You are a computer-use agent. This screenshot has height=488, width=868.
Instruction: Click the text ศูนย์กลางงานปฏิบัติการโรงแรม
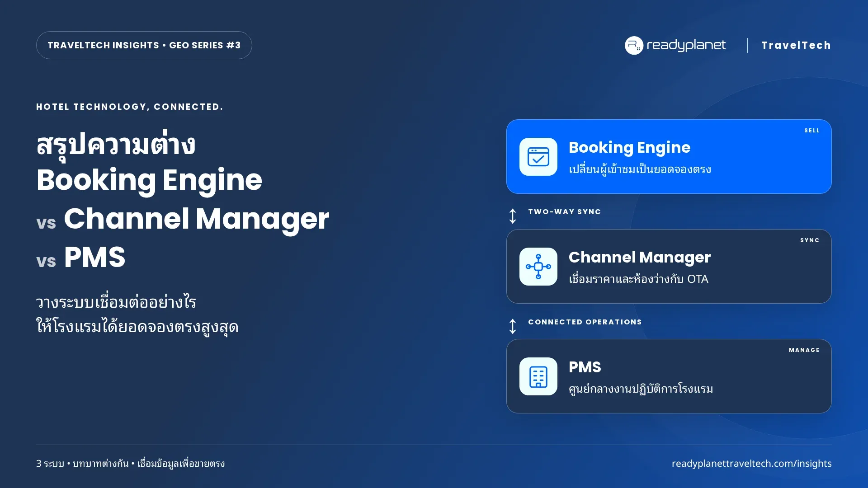[x=641, y=389]
